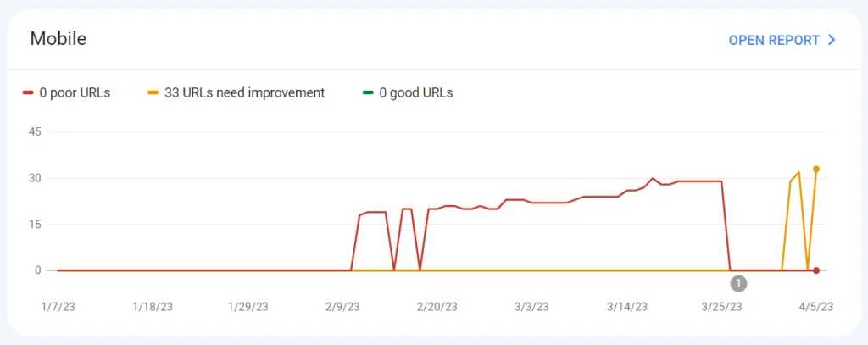Image resolution: width=868 pixels, height=345 pixels.
Task: Click the Mobile card heading
Action: click(58, 39)
